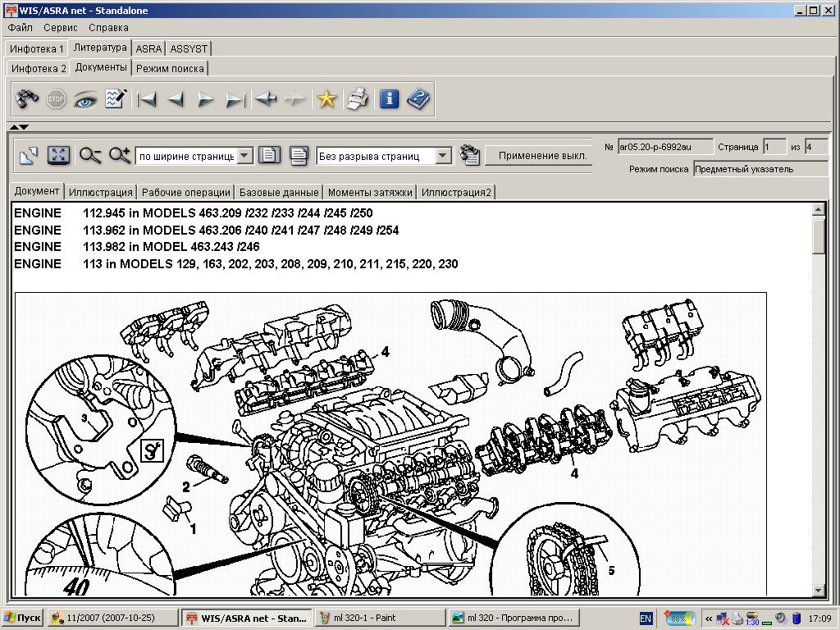Open the 'Сервис' menu
This screenshot has height=630, width=840.
pyautogui.click(x=61, y=27)
